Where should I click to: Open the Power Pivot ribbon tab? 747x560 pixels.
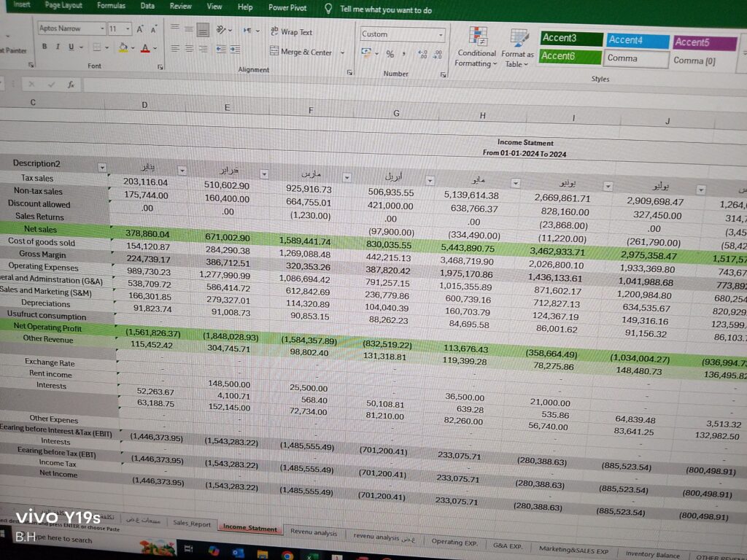[x=287, y=7]
